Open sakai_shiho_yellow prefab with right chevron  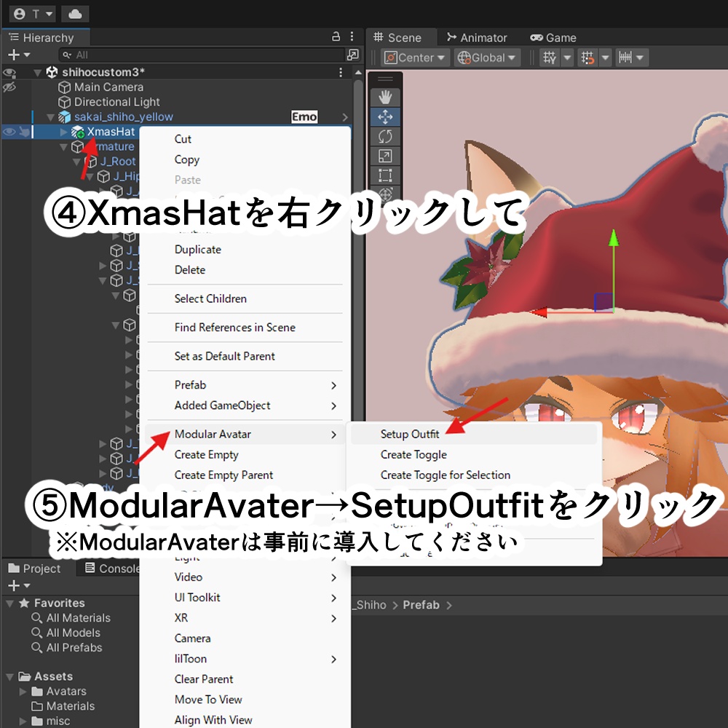(345, 117)
